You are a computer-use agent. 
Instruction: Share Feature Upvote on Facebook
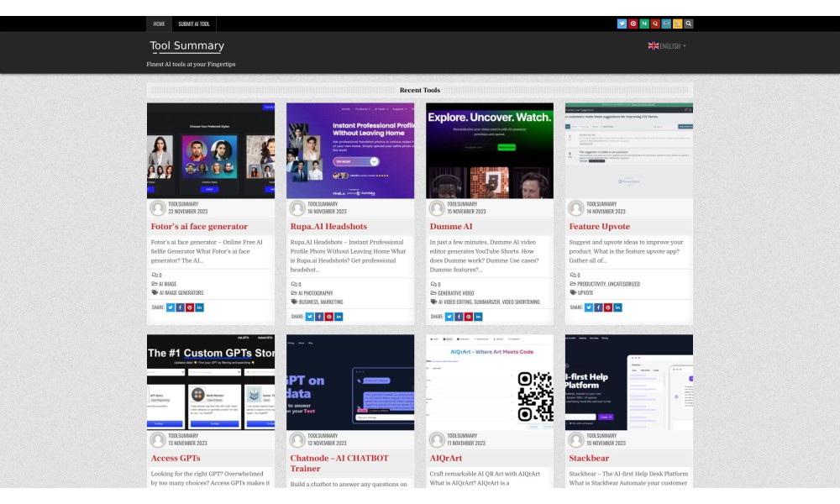point(598,307)
